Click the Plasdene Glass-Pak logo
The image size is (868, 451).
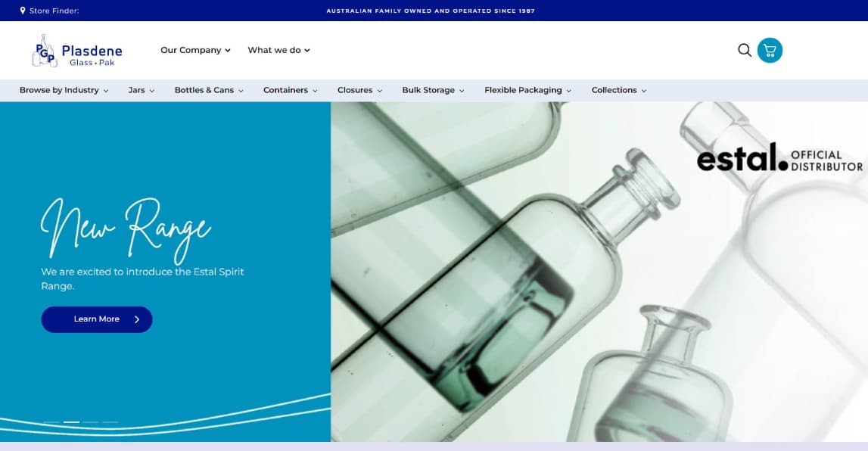77,51
